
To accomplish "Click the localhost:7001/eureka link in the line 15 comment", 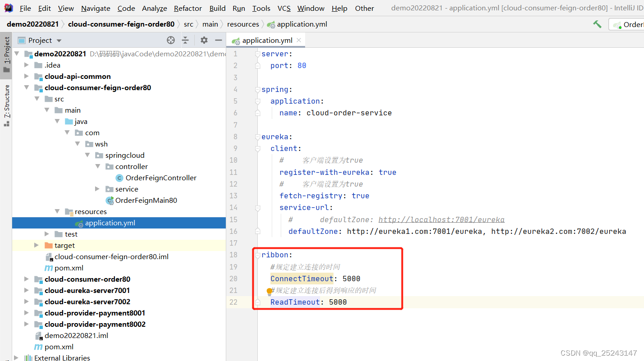I will (442, 220).
